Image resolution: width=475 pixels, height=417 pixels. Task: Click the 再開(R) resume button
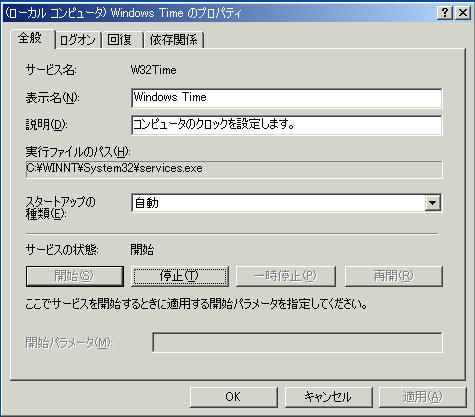point(394,276)
